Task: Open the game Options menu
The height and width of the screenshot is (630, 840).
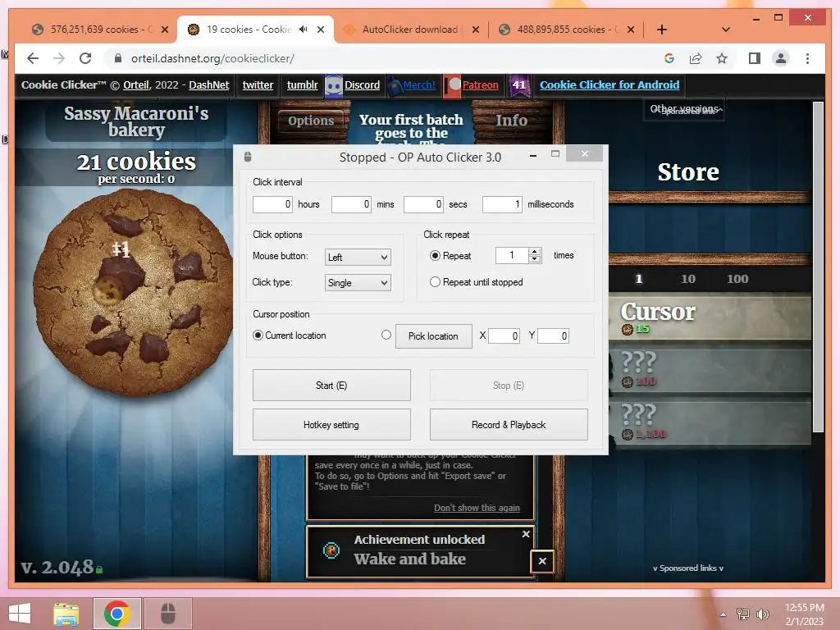Action: pyautogui.click(x=311, y=121)
